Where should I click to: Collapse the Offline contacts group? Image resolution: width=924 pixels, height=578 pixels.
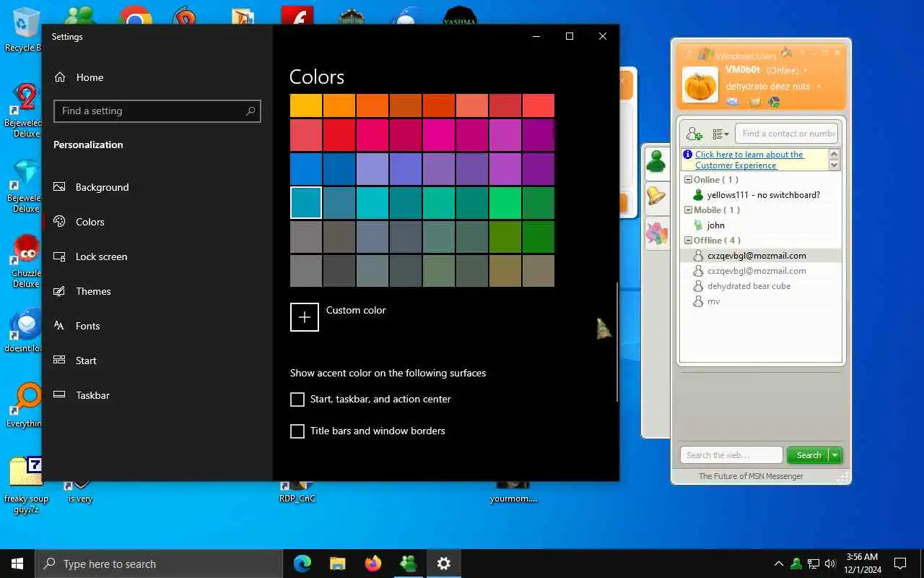tap(688, 241)
